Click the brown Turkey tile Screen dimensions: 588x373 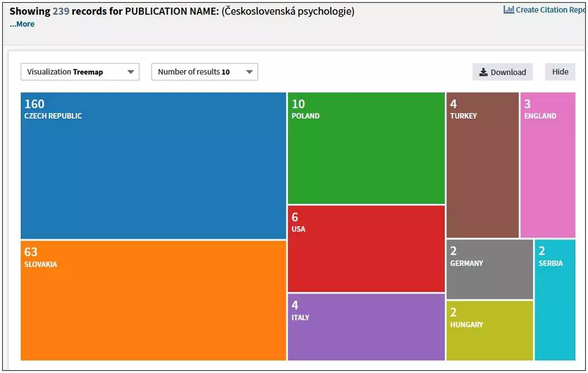click(x=482, y=165)
